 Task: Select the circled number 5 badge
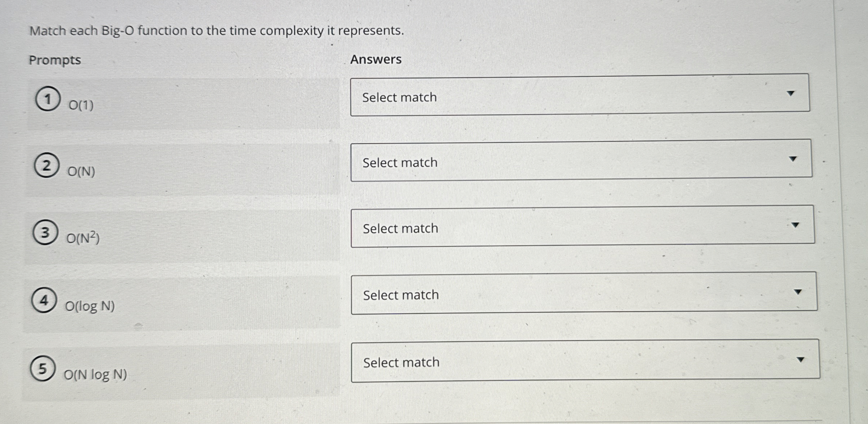(x=42, y=369)
